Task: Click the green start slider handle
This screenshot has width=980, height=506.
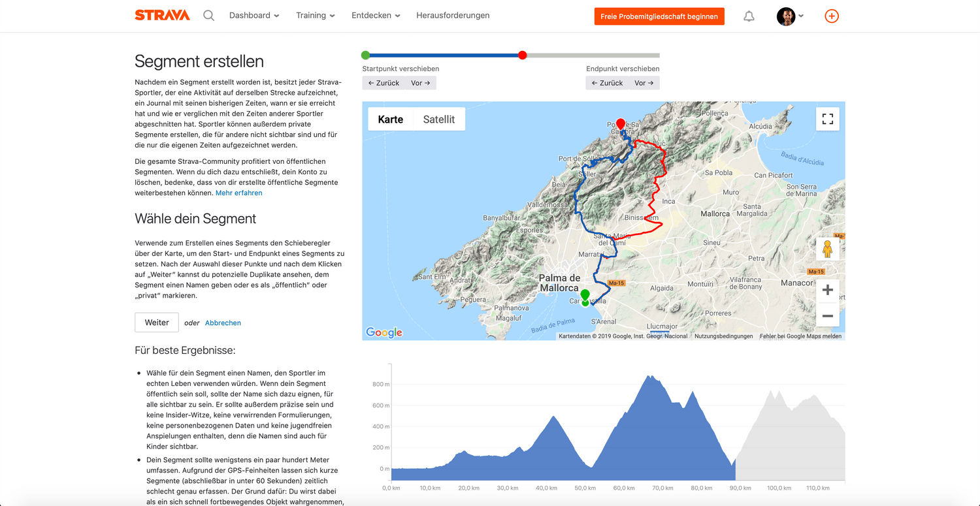Action: coord(366,55)
